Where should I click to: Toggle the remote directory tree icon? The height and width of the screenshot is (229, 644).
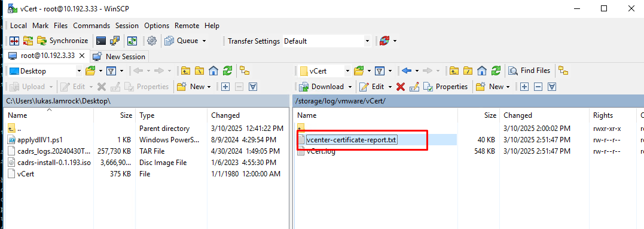pos(563,71)
